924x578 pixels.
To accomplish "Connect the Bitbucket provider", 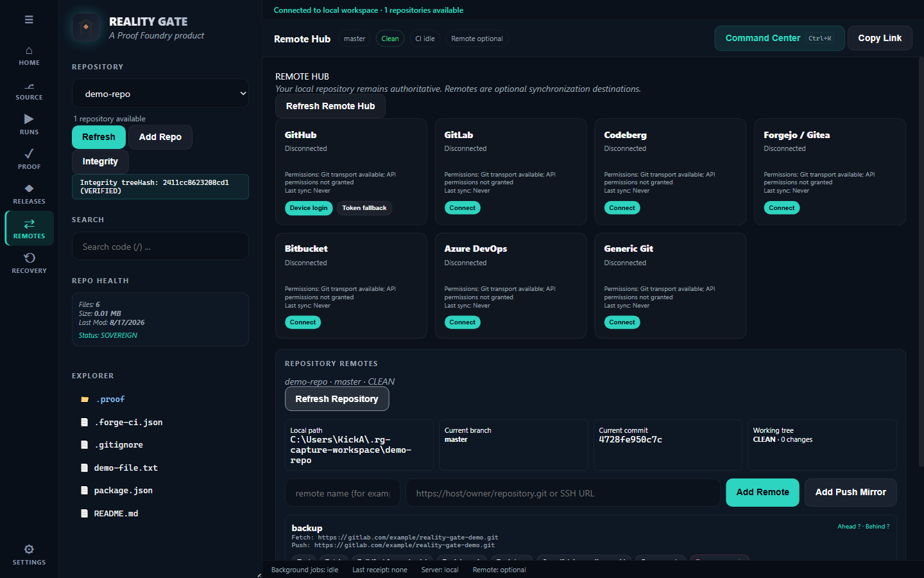I will tap(303, 322).
